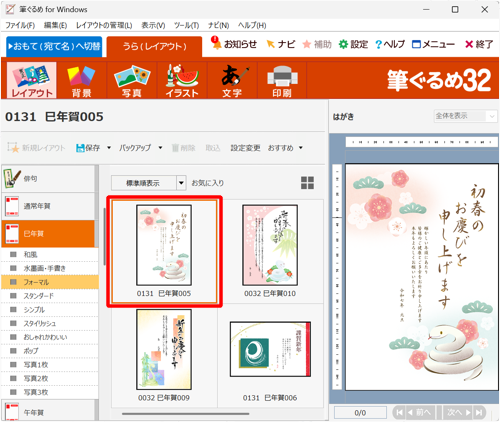
Task: Switch to おもて(宛て名)へ切替 tab
Action: tap(54, 46)
